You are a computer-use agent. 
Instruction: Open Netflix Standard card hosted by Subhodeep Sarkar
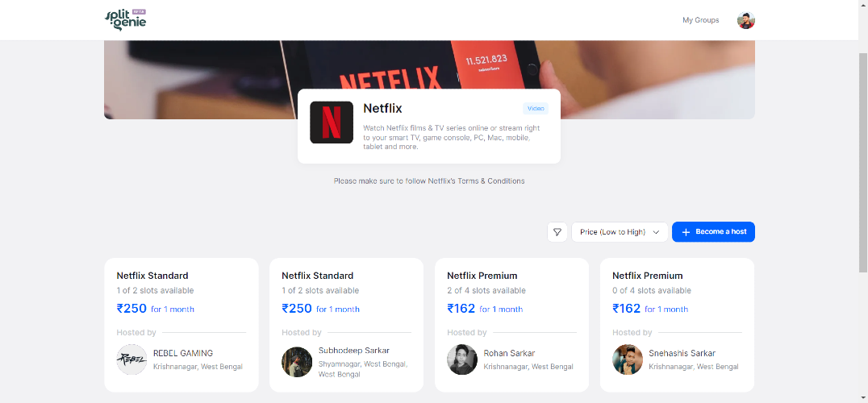click(347, 325)
